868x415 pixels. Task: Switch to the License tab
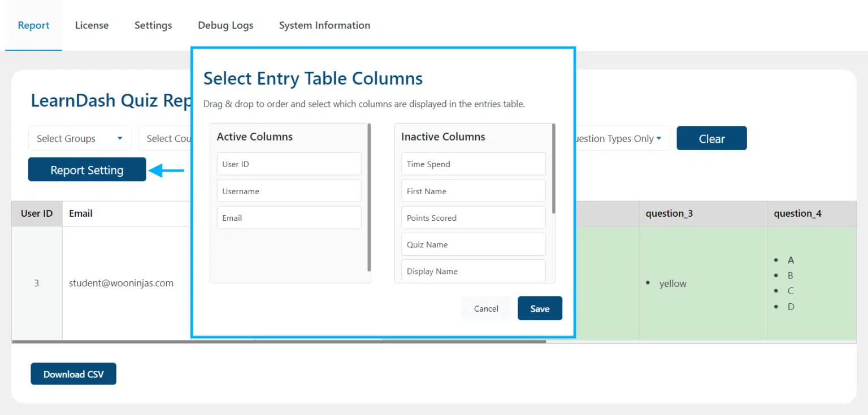point(92,25)
